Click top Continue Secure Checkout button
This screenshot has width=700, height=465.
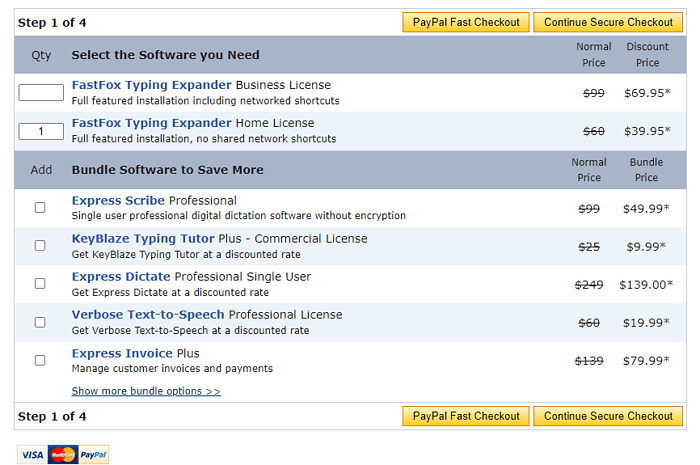[x=608, y=22]
